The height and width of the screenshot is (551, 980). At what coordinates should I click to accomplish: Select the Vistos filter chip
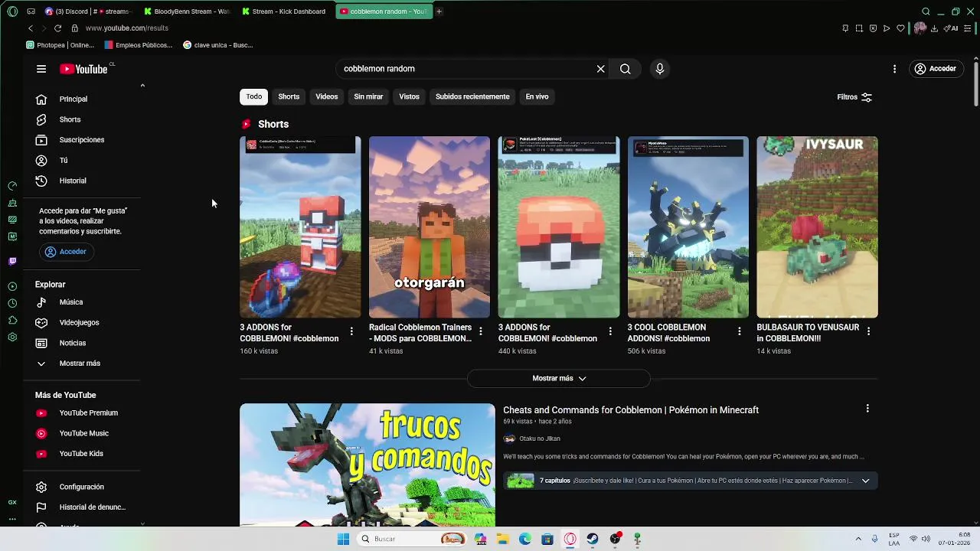coord(409,96)
